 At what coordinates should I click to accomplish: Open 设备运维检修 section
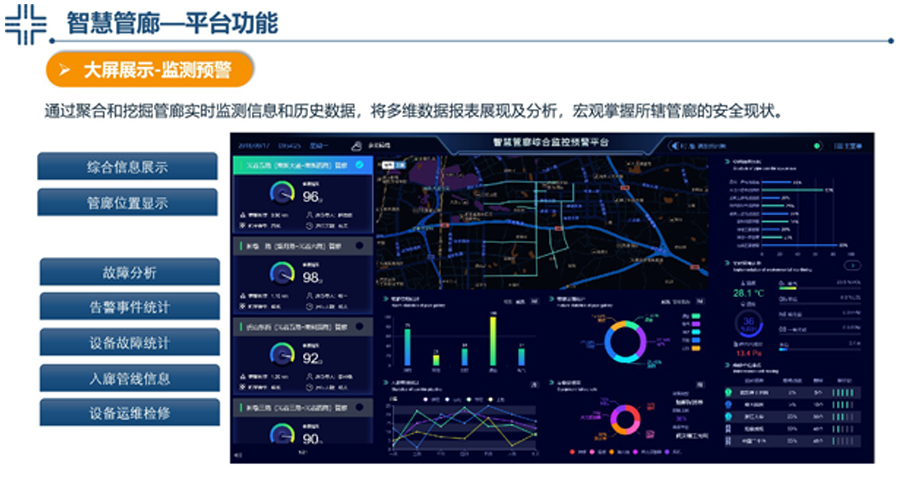click(x=129, y=413)
